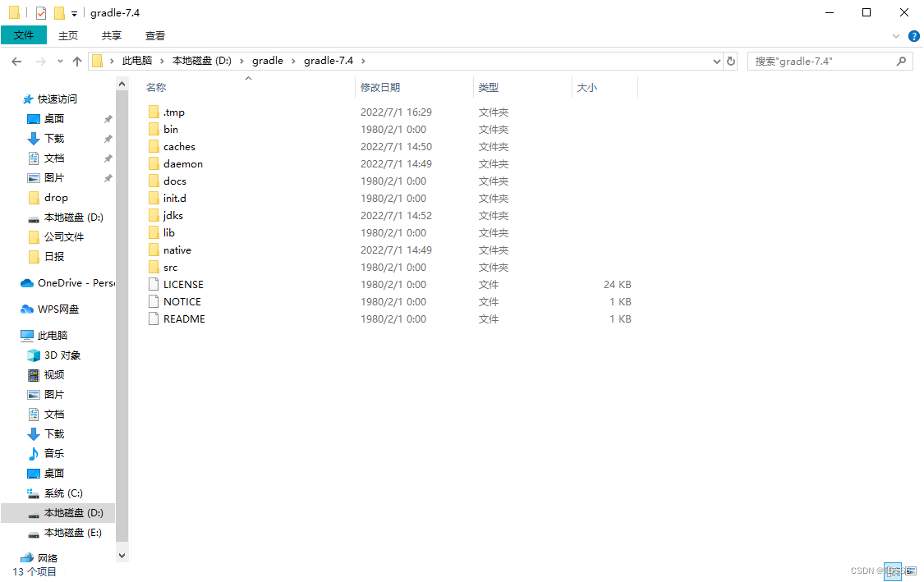The width and height of the screenshot is (924, 582).
Task: Expand the address bar history dropdown
Action: coord(715,60)
